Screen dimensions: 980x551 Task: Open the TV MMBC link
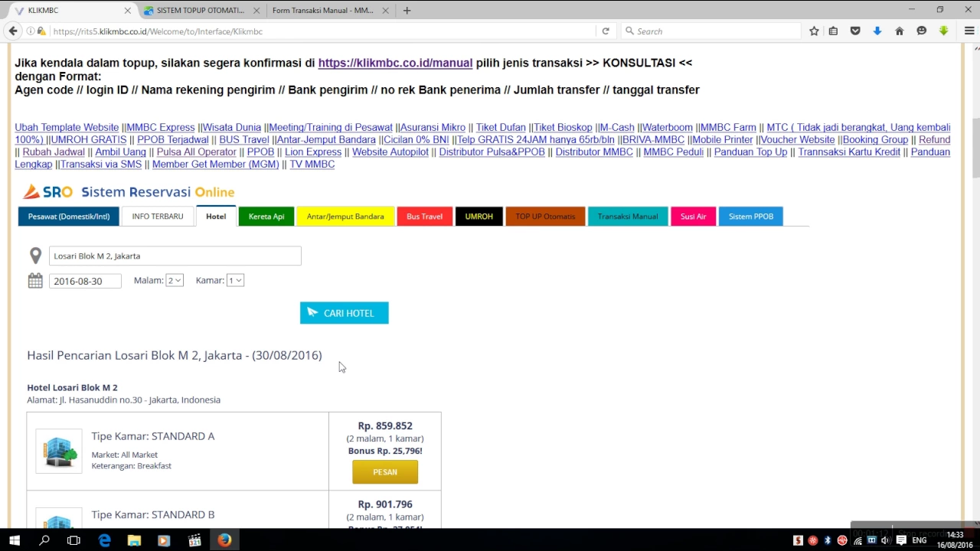click(x=312, y=165)
